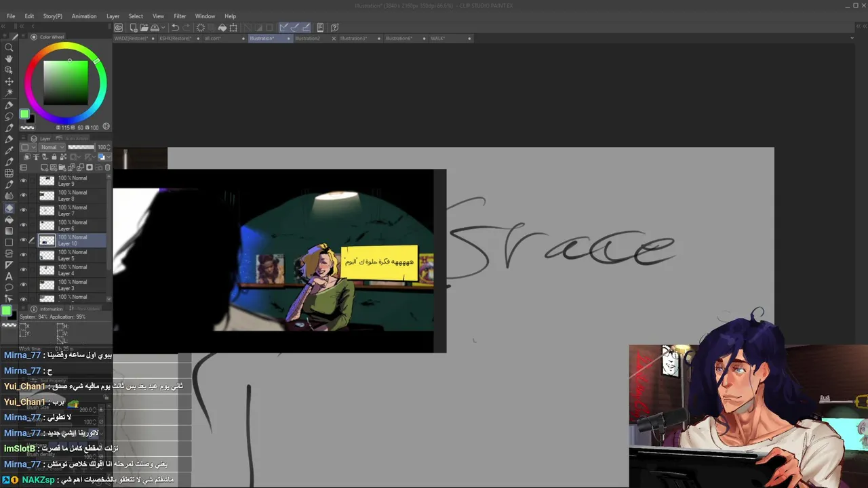The height and width of the screenshot is (488, 868).
Task: Select the Fill bucket tool
Action: tap(9, 220)
